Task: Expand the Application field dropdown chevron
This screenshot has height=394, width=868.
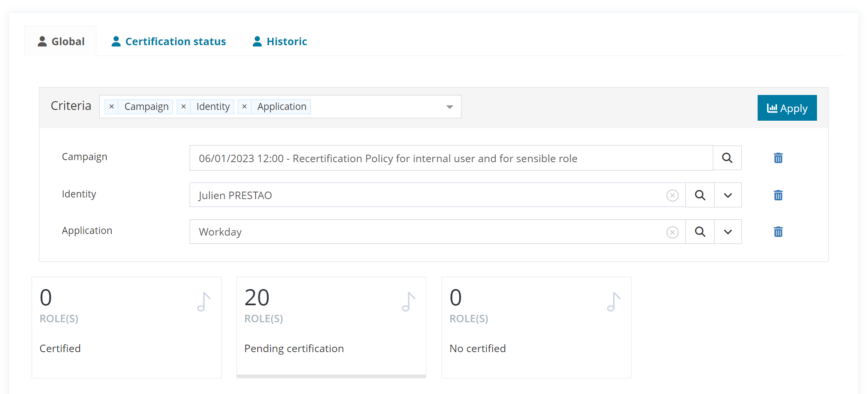Action: 728,232
